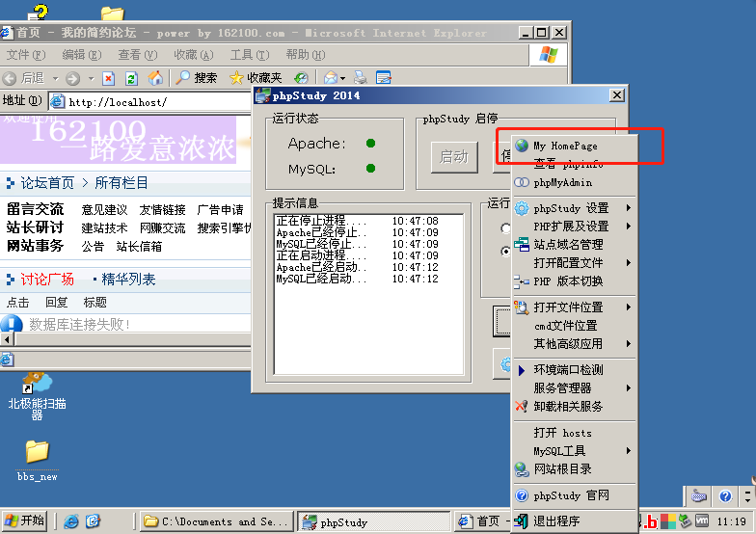756x534 pixels.
Task: Open back button history dropdown arrow
Action: coord(56,78)
